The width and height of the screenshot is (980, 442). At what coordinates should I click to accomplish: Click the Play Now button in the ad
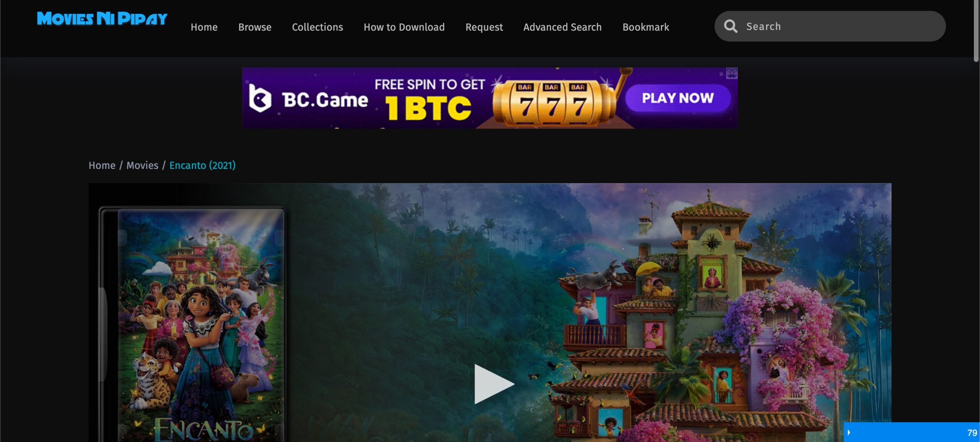(678, 98)
